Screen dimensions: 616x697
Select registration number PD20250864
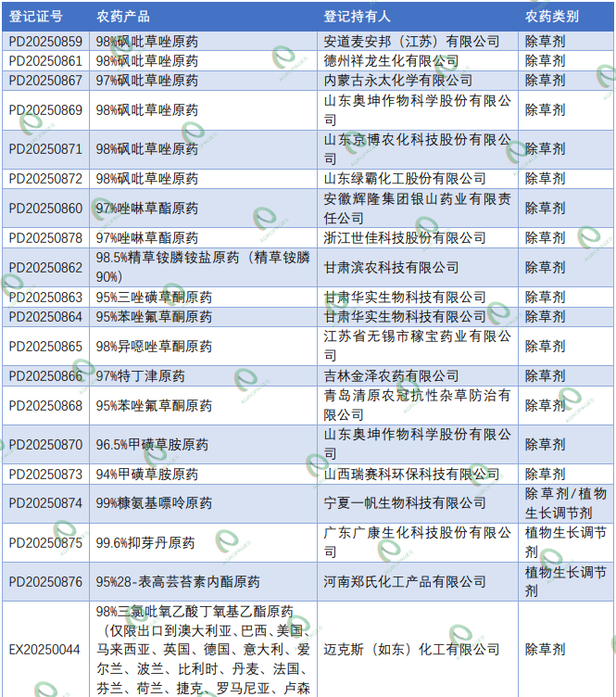click(x=45, y=316)
